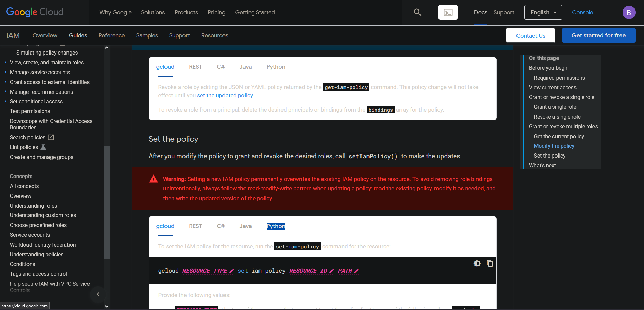Toggle dark theme for the code block
This screenshot has width=644, height=310.
click(x=477, y=263)
